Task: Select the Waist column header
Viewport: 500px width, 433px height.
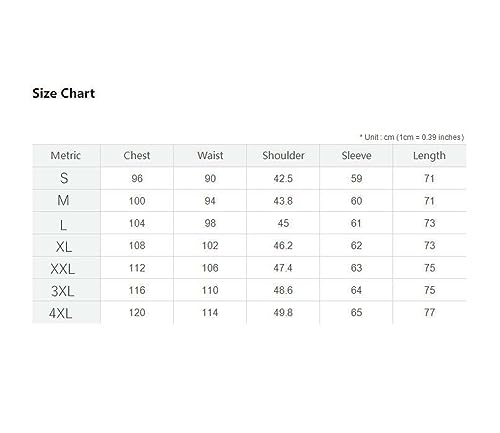Action: click(210, 155)
